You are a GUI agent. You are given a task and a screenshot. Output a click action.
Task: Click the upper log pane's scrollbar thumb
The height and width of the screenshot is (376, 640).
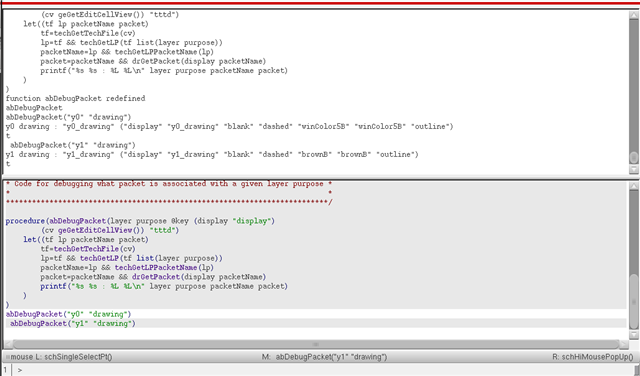(633, 158)
